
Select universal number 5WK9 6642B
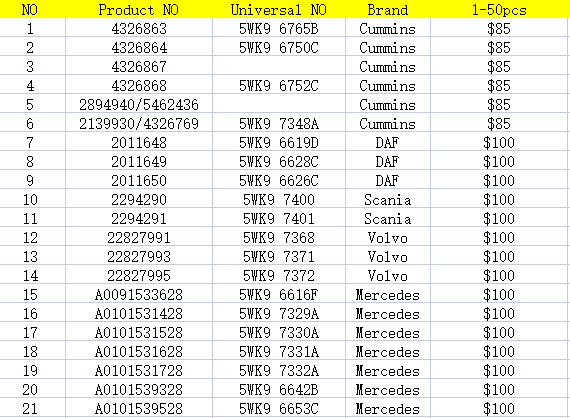(279, 389)
